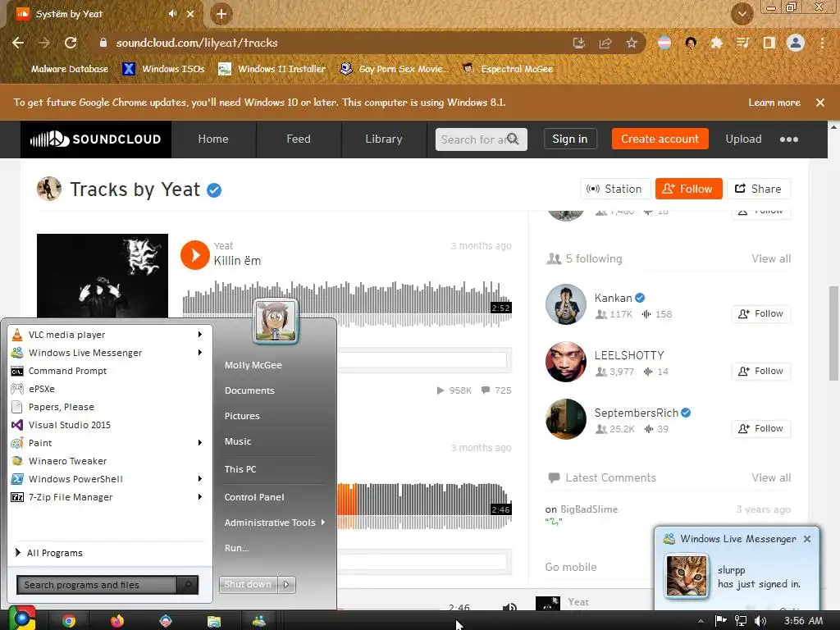Launch ePSXe from Start menu
The image size is (840, 630).
(x=107, y=389)
